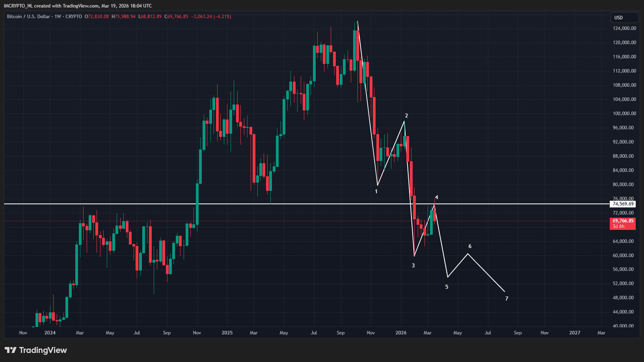The width and height of the screenshot is (644, 362).
Task: Click the 124,000.00 price axis label
Action: pyautogui.click(x=624, y=28)
